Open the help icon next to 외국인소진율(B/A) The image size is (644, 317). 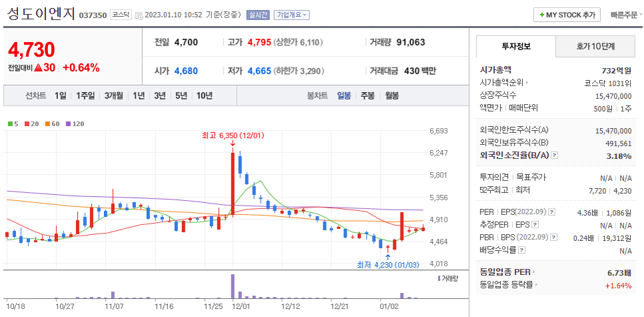point(555,155)
